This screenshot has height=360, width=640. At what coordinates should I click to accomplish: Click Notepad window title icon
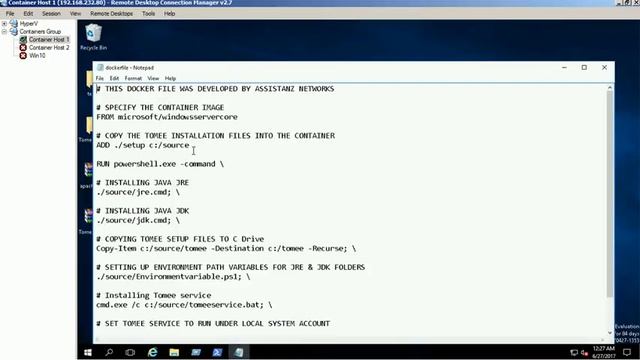pos(100,68)
